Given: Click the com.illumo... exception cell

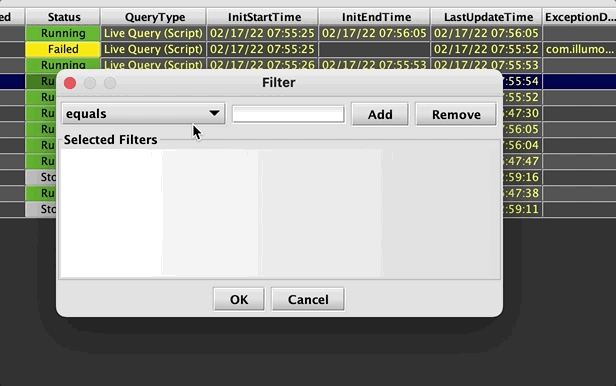Looking at the screenshot, I should (x=579, y=49).
